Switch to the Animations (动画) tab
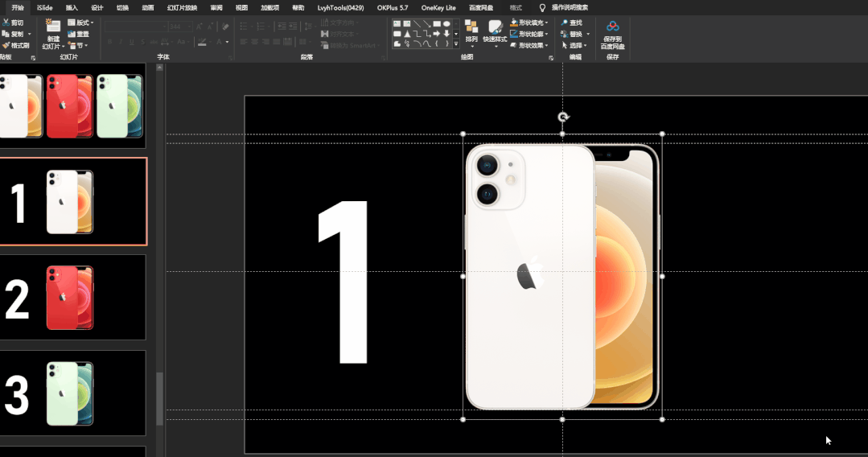868x457 pixels. pyautogui.click(x=148, y=8)
